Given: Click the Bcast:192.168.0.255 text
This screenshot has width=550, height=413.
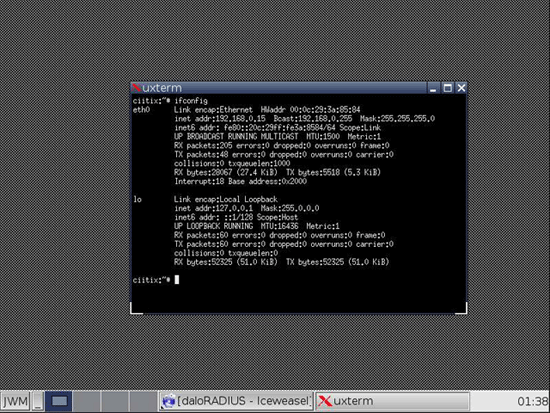Looking at the screenshot, I should 313,119.
